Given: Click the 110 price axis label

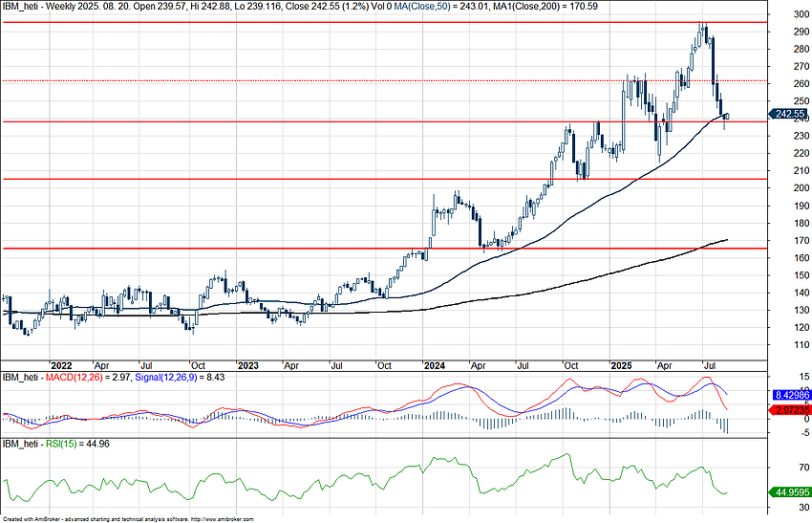Looking at the screenshot, I should click(801, 344).
